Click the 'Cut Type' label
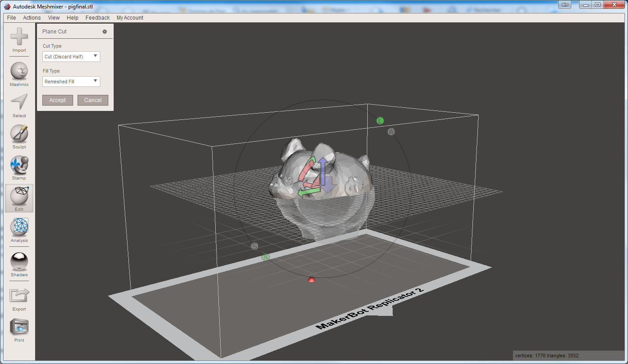628x364 pixels. pyautogui.click(x=52, y=46)
